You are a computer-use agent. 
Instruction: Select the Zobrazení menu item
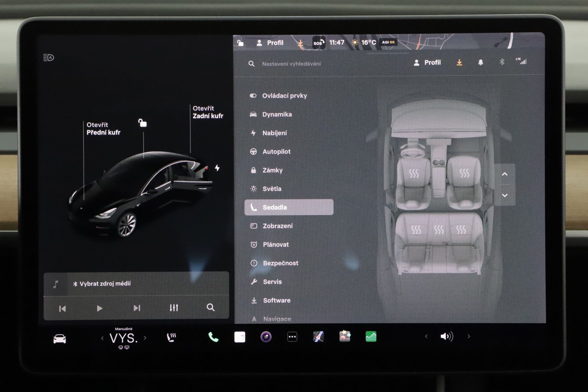click(277, 226)
